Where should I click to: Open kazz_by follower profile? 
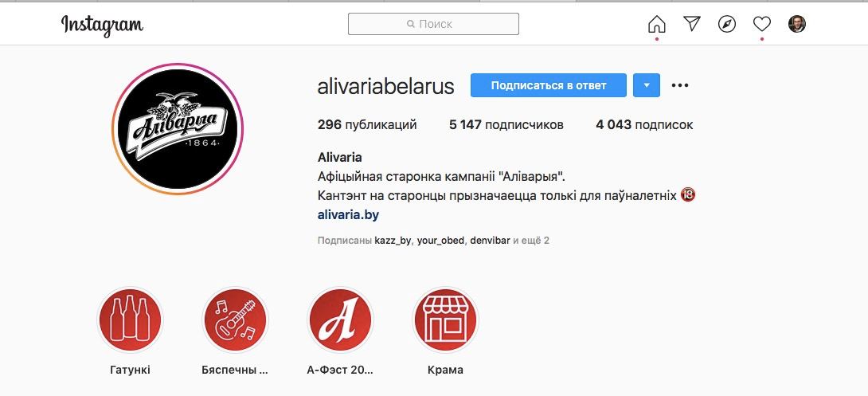coord(393,241)
